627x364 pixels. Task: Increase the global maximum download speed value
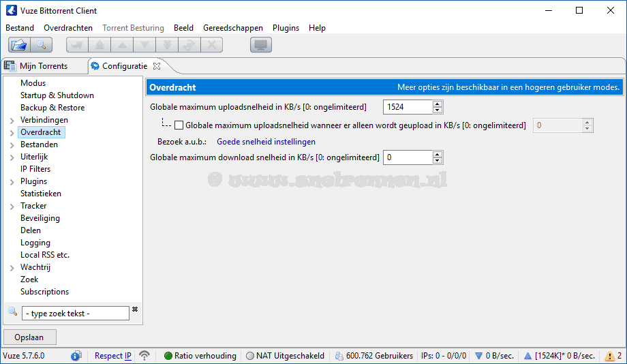438,154
